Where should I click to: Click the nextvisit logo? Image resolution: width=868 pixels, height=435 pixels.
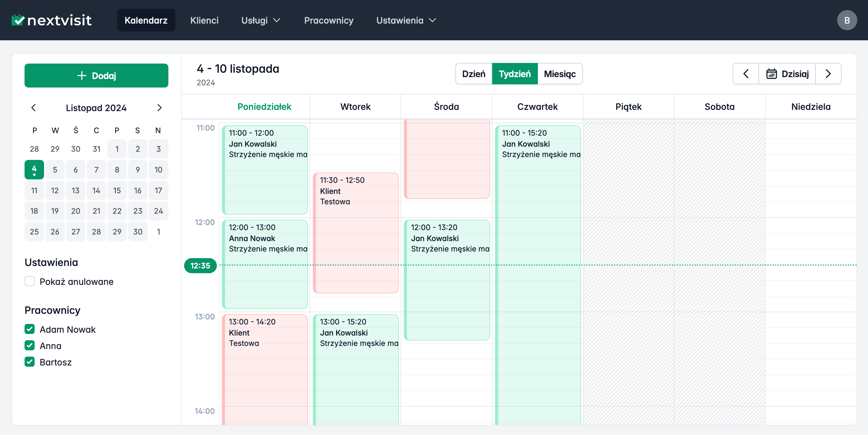(x=51, y=20)
